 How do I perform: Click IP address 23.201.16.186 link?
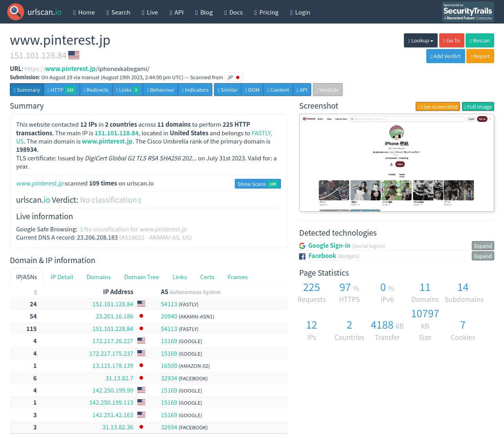[x=115, y=316]
